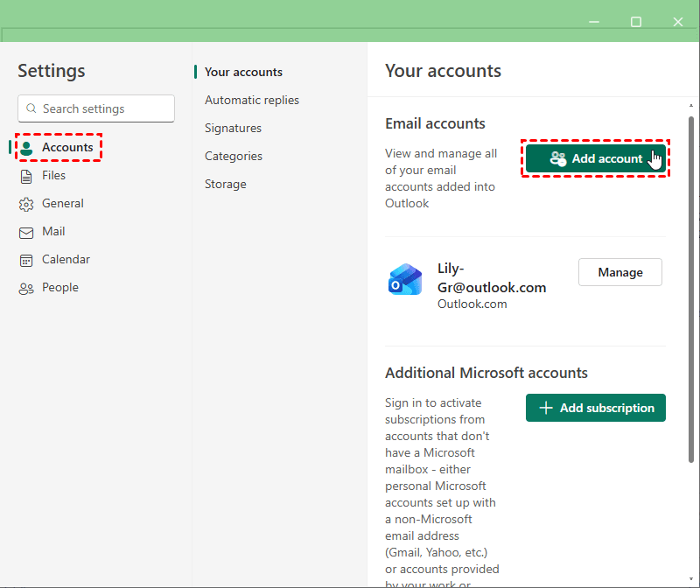Click the General gear icon
Screen dimensions: 700x588
click(x=26, y=204)
